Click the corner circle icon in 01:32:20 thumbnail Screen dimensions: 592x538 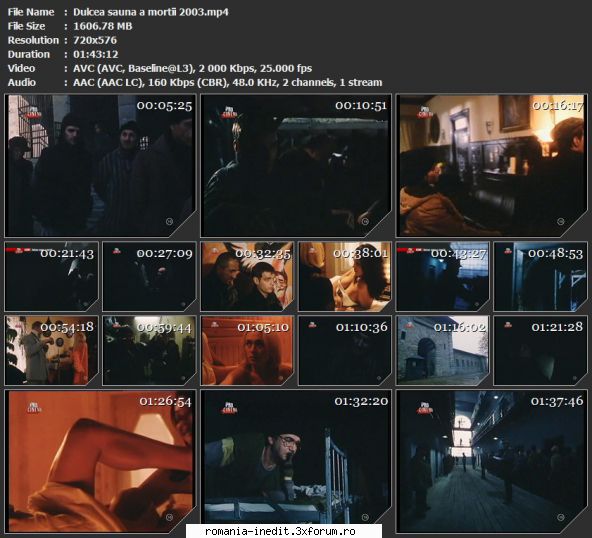point(365,517)
